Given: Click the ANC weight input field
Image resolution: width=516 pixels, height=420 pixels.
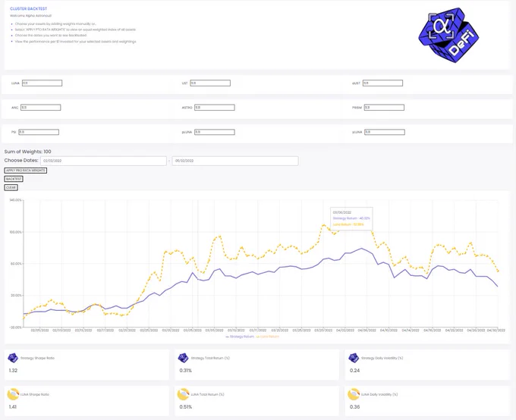Looking at the screenshot, I should pos(41,108).
